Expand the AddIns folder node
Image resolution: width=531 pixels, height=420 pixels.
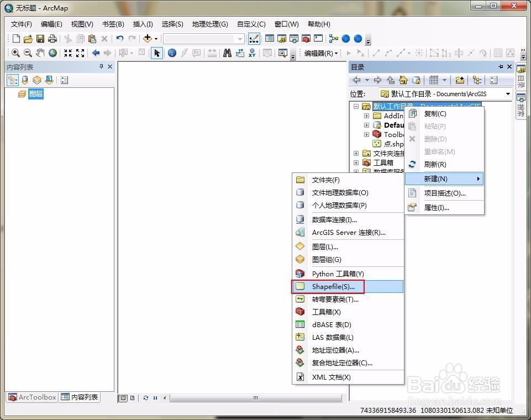coord(366,116)
